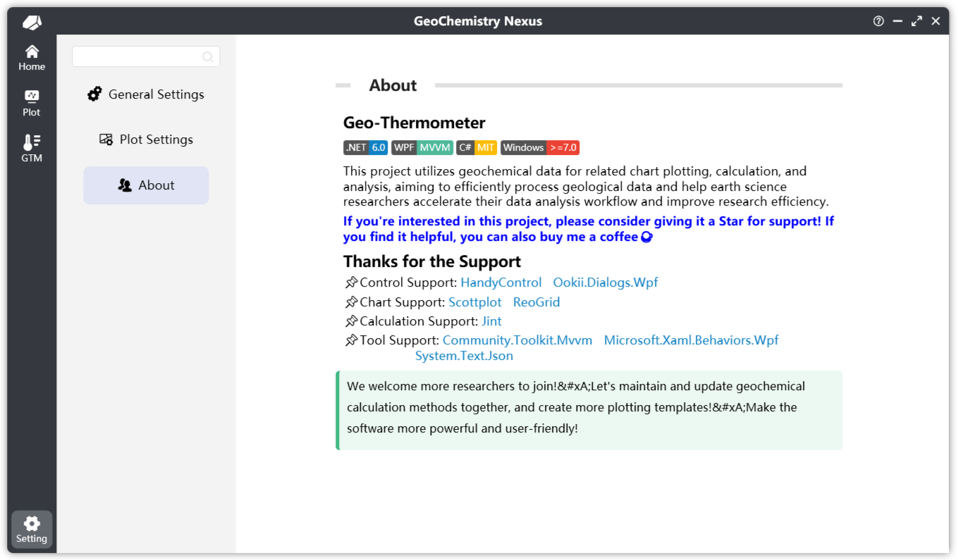Viewport: 958px width, 560px height.
Task: Select the About menu item
Action: click(x=146, y=185)
